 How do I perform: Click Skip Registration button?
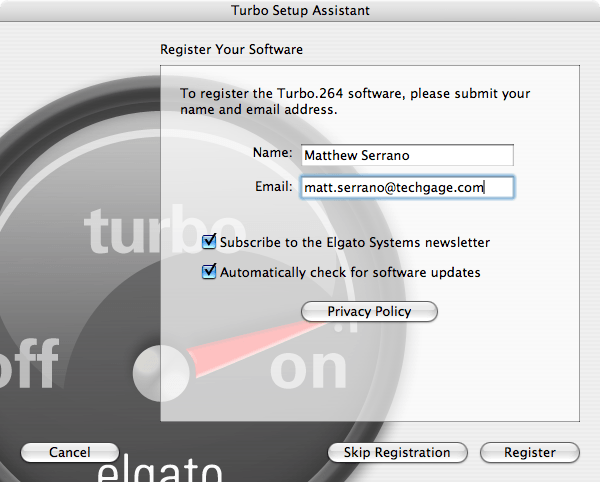point(397,453)
